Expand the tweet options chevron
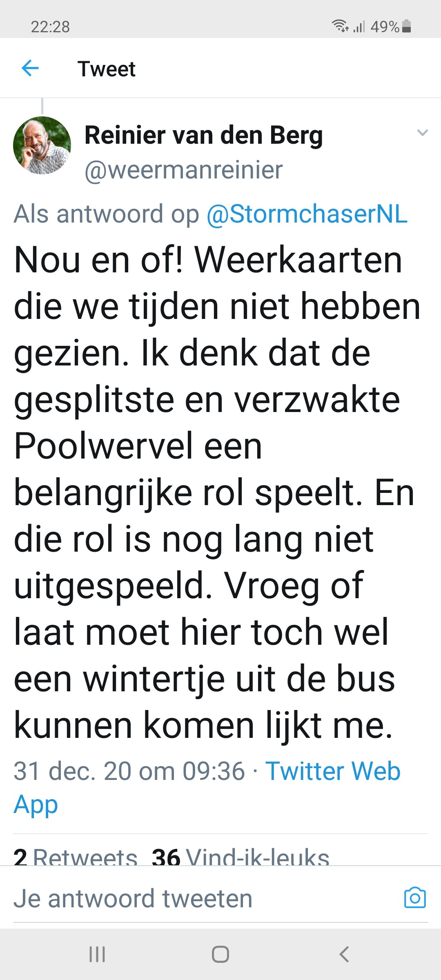Viewport: 441px width, 980px height. point(422,133)
